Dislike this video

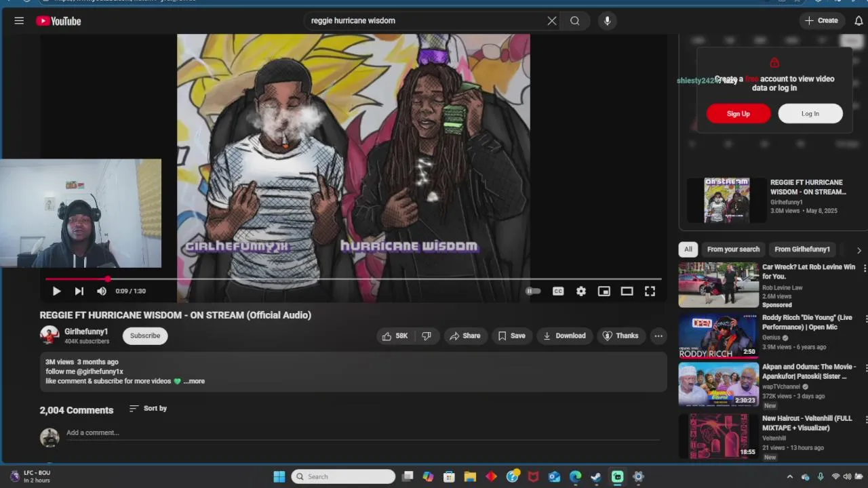(427, 335)
